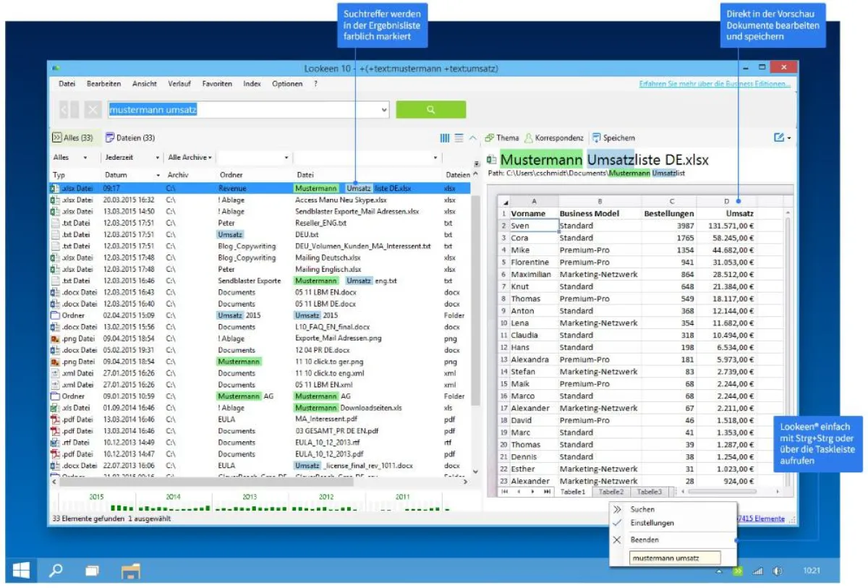868x588 pixels.
Task: Click the Speichern save icon
Action: point(597,137)
